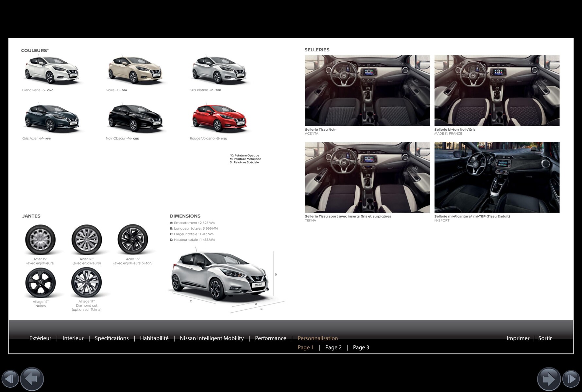The image size is (582, 392).
Task: Click the MADE IN FRANCE caption
Action: (x=448, y=134)
